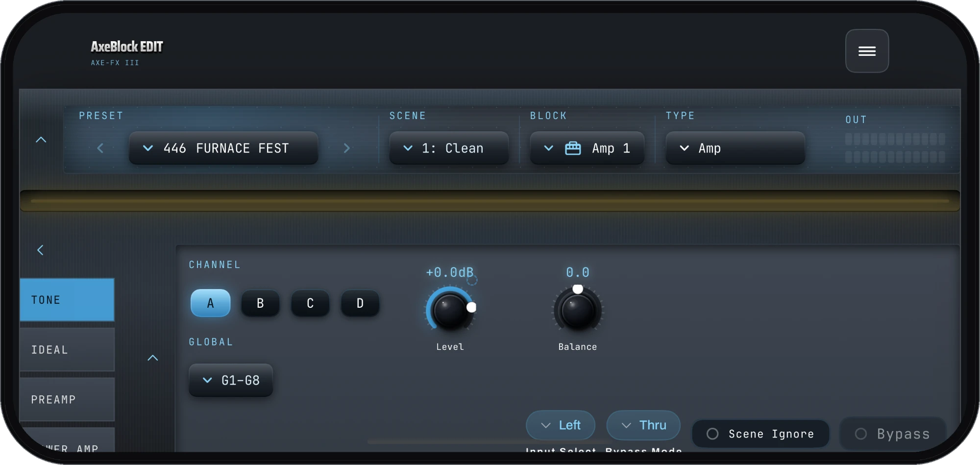Click the +0.0dB level value
Image resolution: width=980 pixels, height=465 pixels.
tap(450, 272)
